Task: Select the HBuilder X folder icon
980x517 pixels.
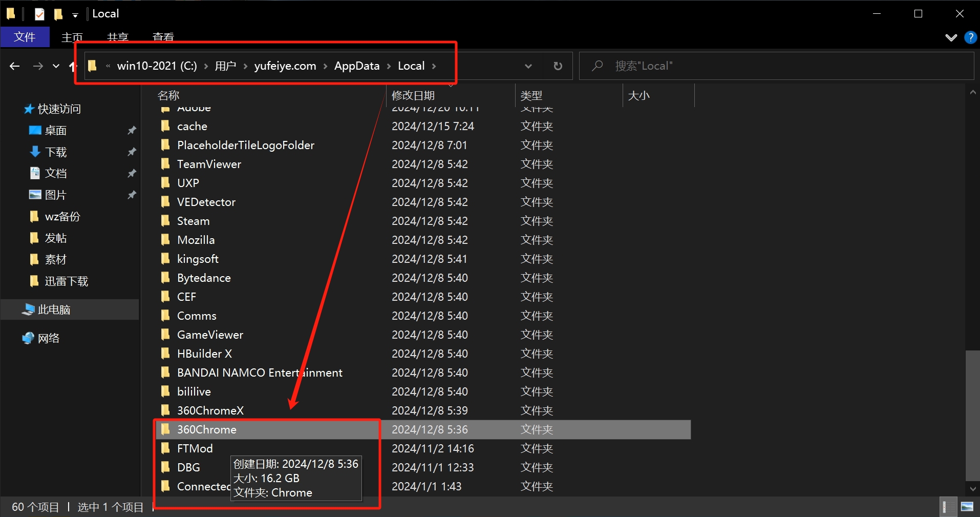Action: [165, 353]
